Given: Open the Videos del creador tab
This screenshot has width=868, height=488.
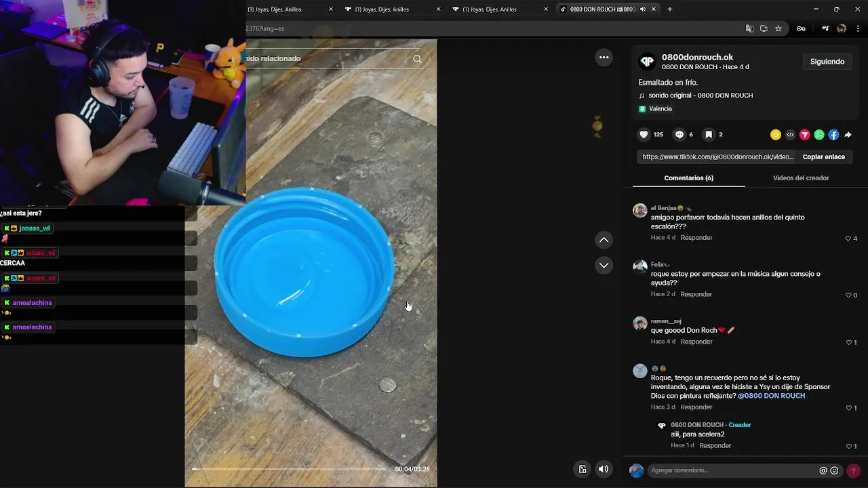Looking at the screenshot, I should (x=801, y=178).
